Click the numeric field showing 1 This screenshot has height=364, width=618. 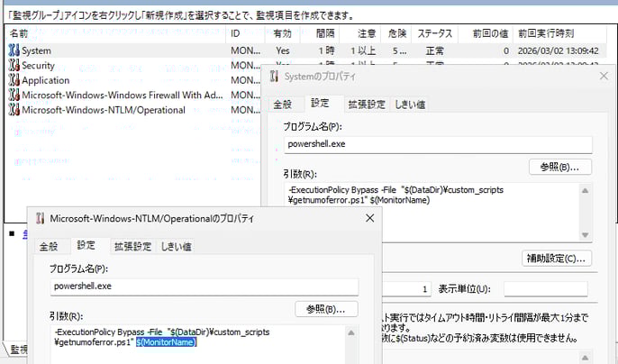click(406, 289)
